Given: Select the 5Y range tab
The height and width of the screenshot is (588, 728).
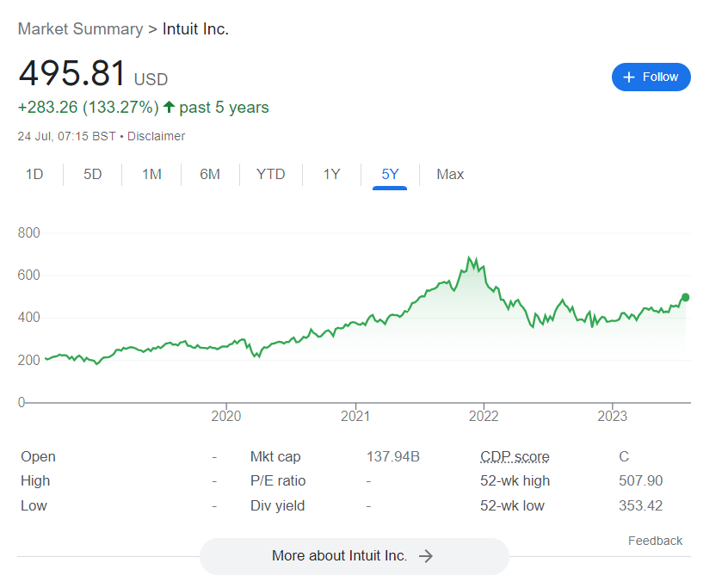Looking at the screenshot, I should click(390, 174).
